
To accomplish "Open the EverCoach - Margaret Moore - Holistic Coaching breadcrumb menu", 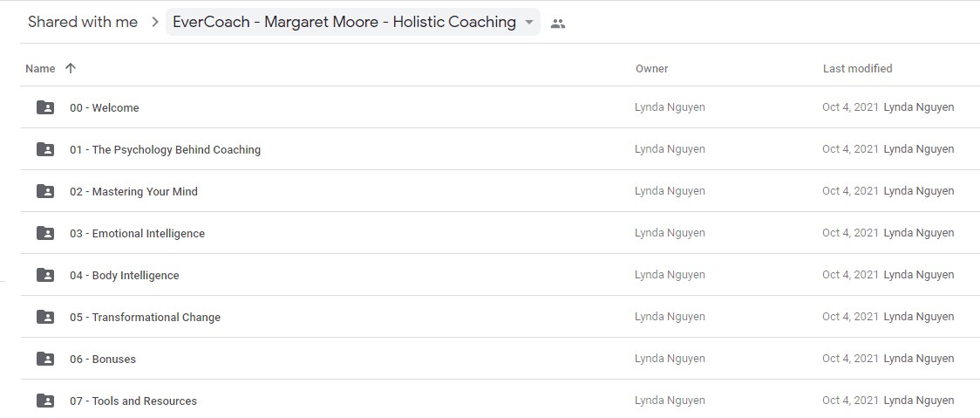I will pos(352,23).
